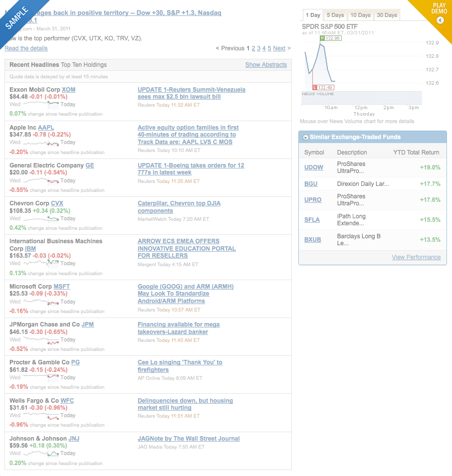This screenshot has height=476, width=452.
Task: Open the JPM ticker link
Action: [88, 324]
